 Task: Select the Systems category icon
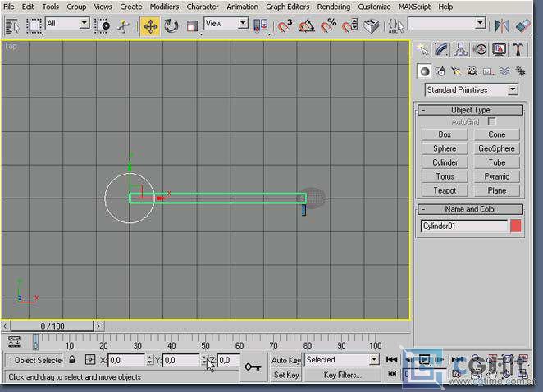tap(521, 71)
